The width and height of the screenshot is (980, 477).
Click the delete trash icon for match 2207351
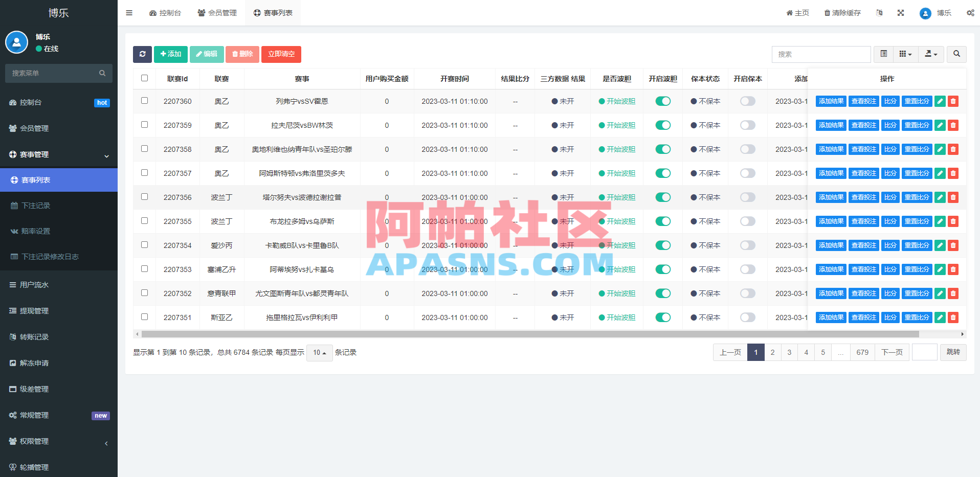pos(953,317)
